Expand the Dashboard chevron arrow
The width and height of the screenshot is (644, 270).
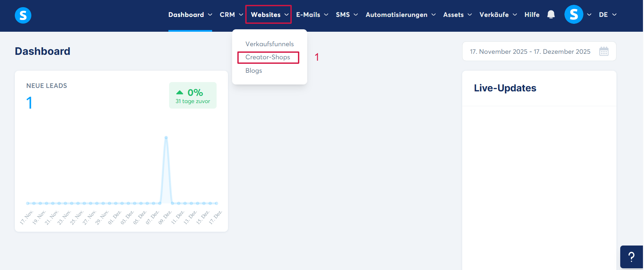(210, 14)
